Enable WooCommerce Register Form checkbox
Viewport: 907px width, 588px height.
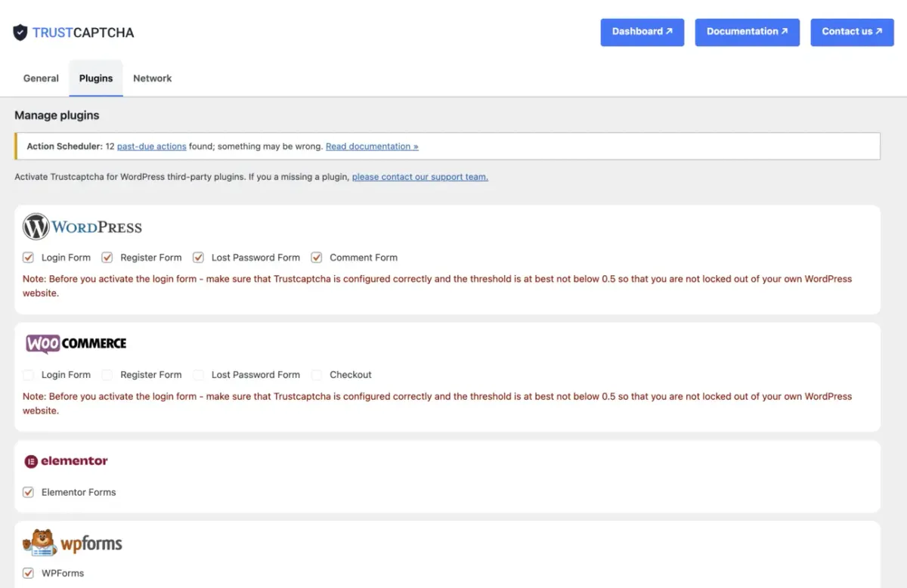click(x=107, y=374)
